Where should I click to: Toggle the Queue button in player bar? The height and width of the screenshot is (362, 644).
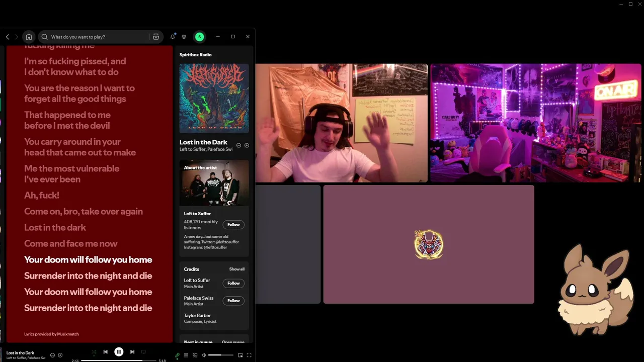tap(186, 355)
